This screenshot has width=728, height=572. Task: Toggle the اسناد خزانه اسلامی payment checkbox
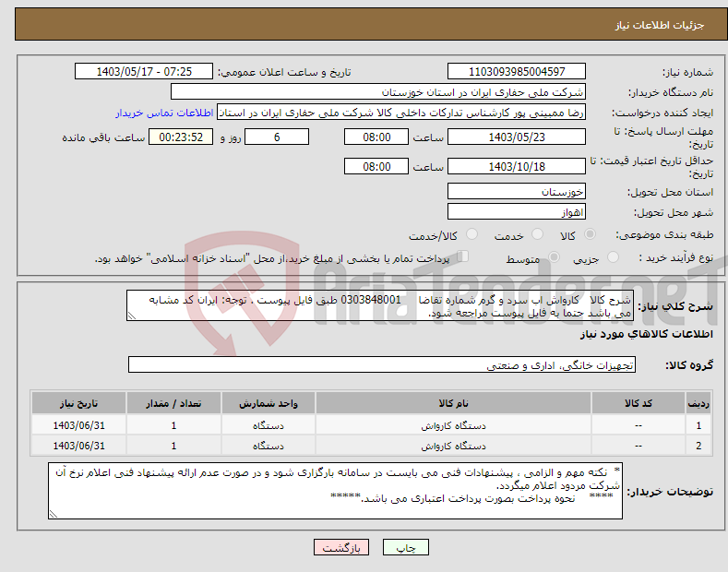(x=463, y=256)
